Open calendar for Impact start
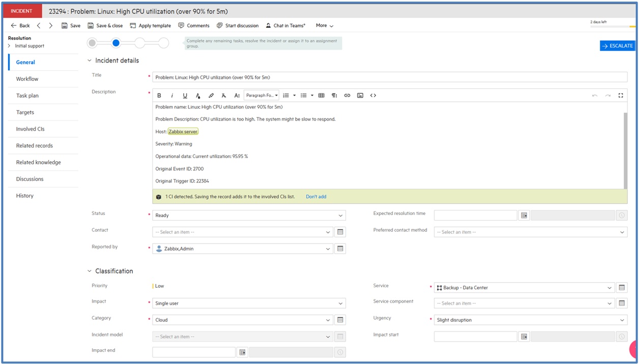 524,337
